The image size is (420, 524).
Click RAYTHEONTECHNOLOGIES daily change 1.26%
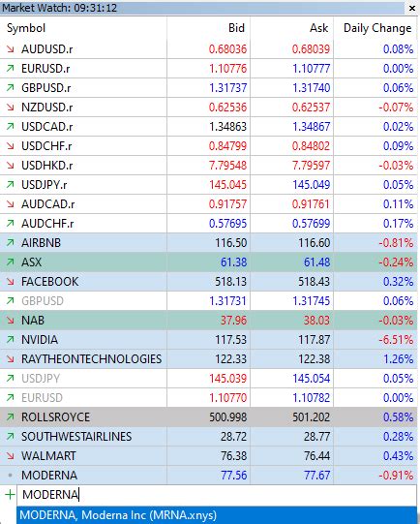399,359
